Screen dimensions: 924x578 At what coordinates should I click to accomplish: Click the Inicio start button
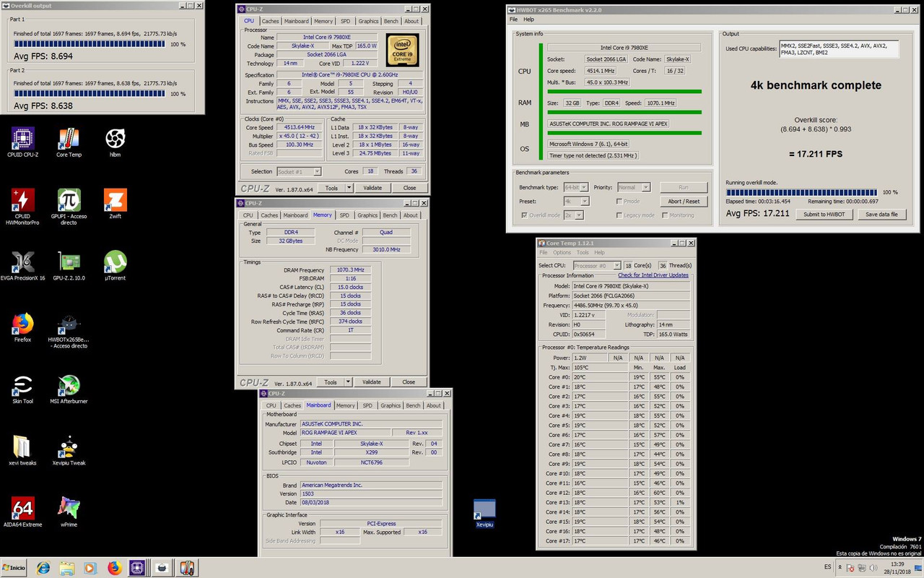pos(14,568)
